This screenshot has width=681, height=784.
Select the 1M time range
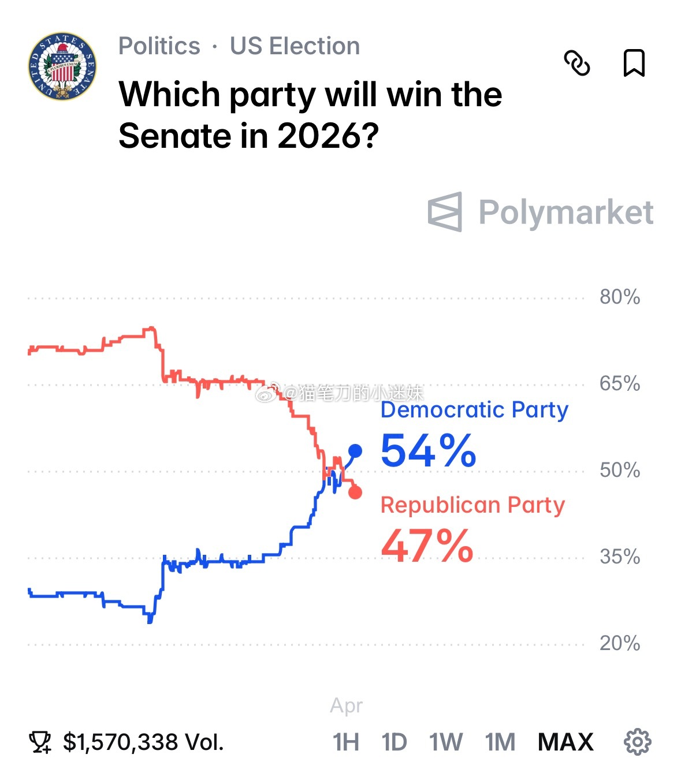[499, 743]
